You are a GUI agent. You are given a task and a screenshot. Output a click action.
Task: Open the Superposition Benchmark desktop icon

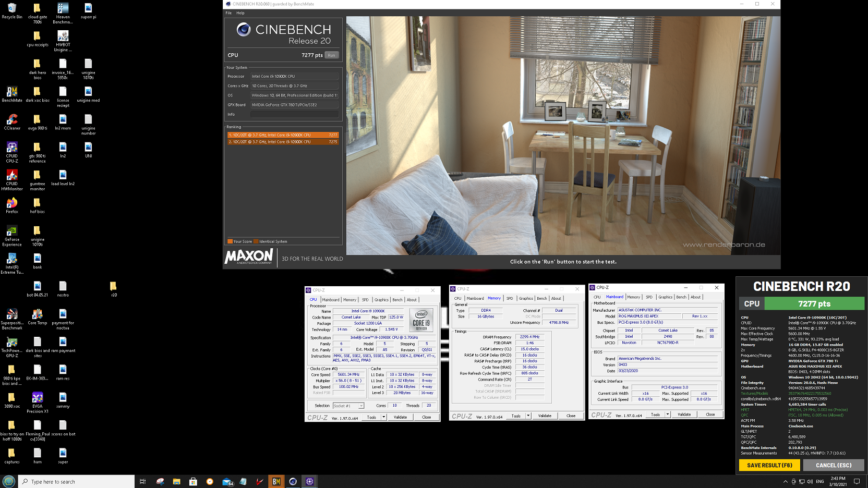click(x=12, y=320)
